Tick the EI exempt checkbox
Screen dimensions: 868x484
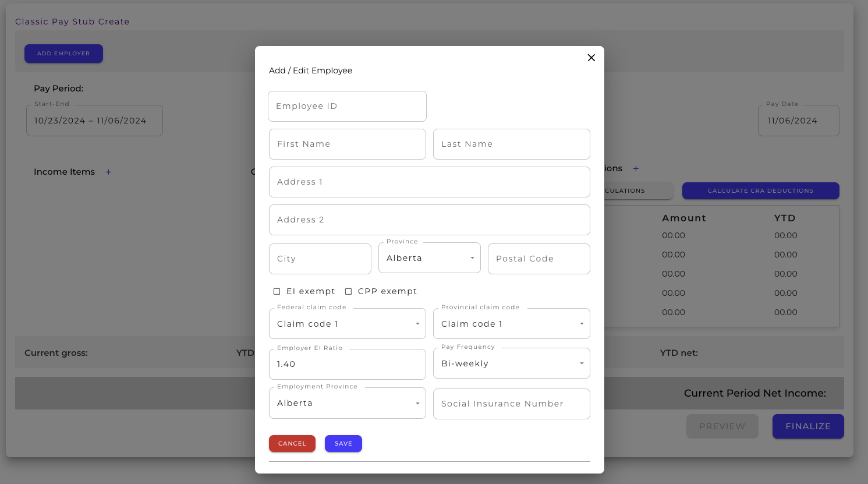pyautogui.click(x=277, y=291)
